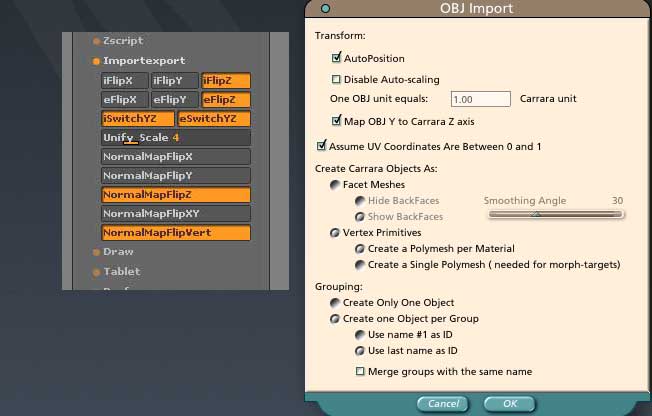Toggle the iFlipY button
This screenshot has width=652, height=416.
coord(174,81)
